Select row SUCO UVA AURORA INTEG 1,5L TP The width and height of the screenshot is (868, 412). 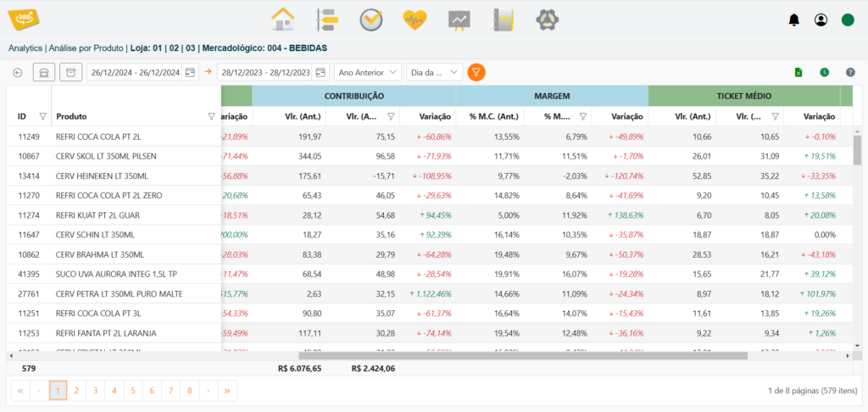coord(430,274)
